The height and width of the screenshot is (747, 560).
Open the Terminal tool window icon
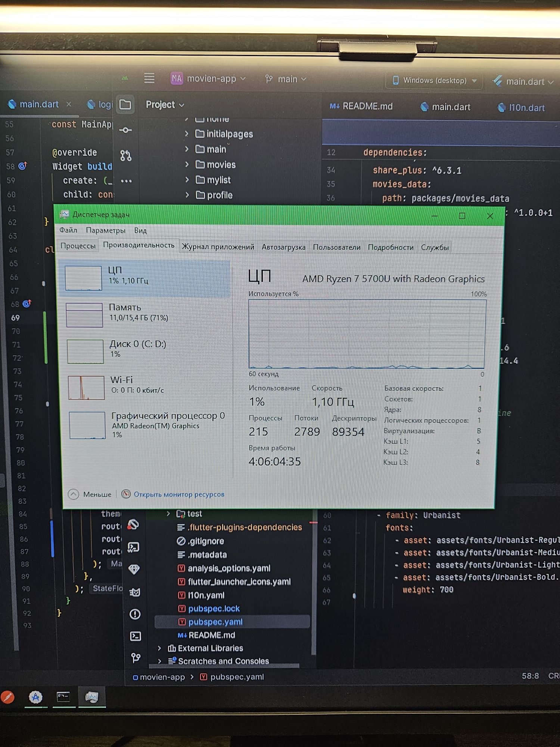click(x=135, y=636)
